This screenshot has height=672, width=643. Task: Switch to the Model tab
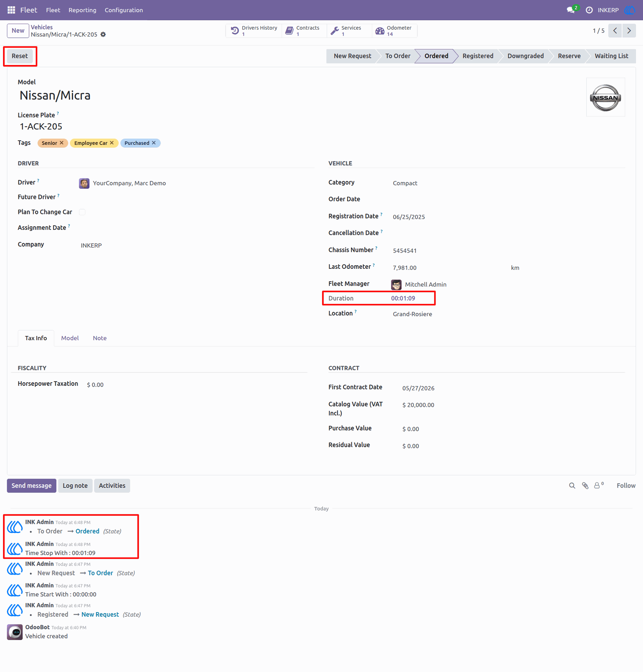click(70, 338)
